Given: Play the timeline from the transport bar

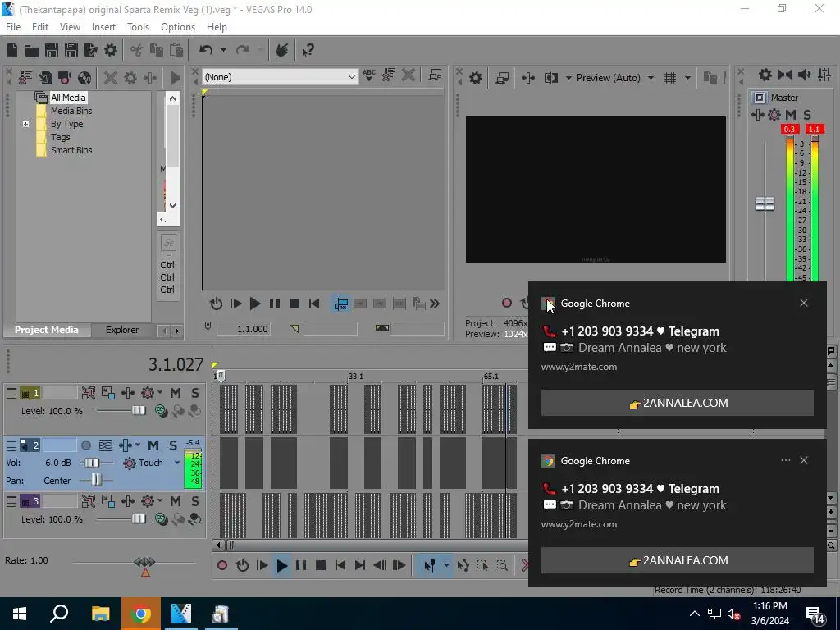Looking at the screenshot, I should coord(282,565).
